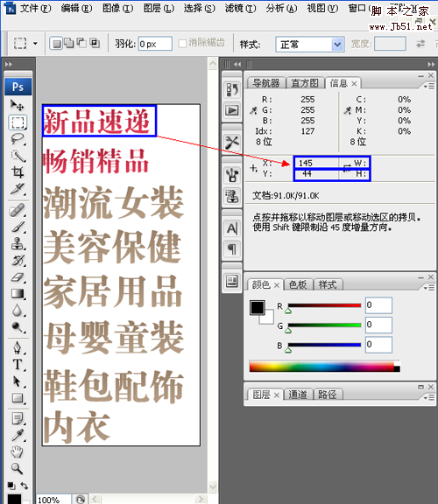Open the 文件(F) menu

35,8
